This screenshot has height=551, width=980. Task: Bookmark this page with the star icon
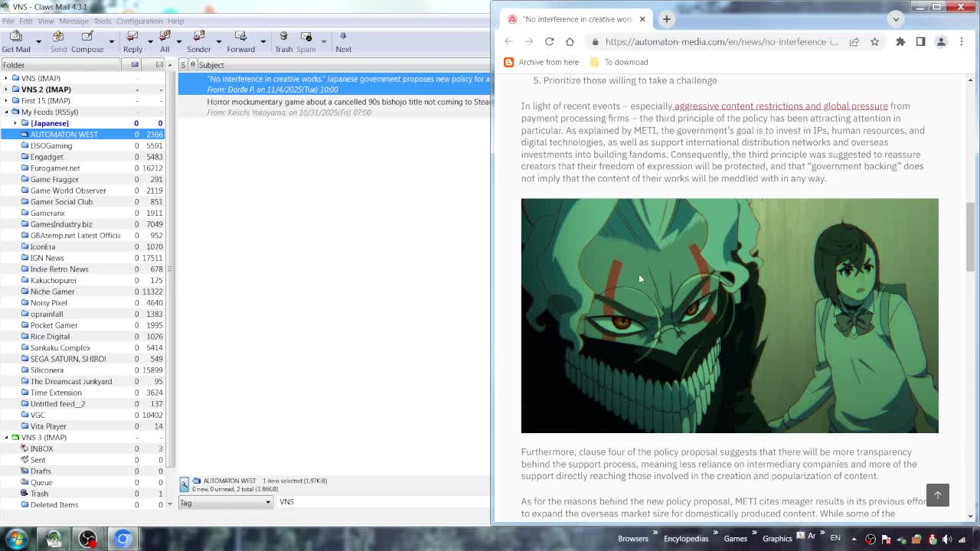(x=874, y=41)
